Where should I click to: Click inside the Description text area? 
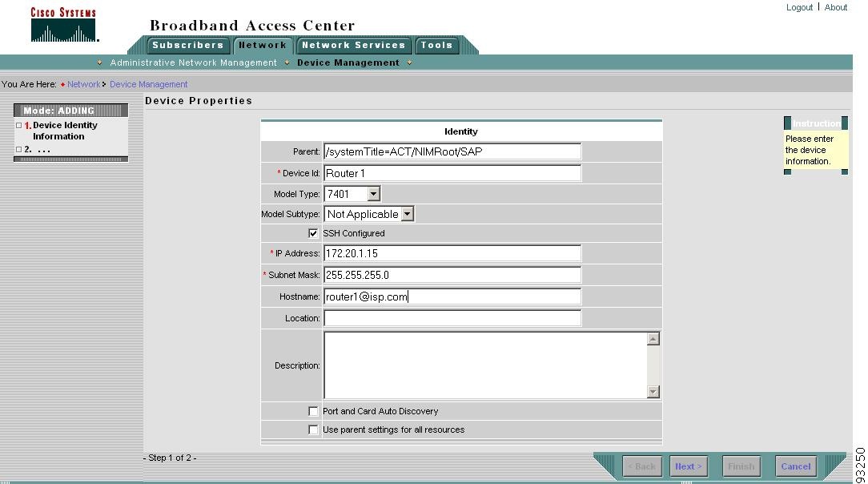tap(485, 365)
